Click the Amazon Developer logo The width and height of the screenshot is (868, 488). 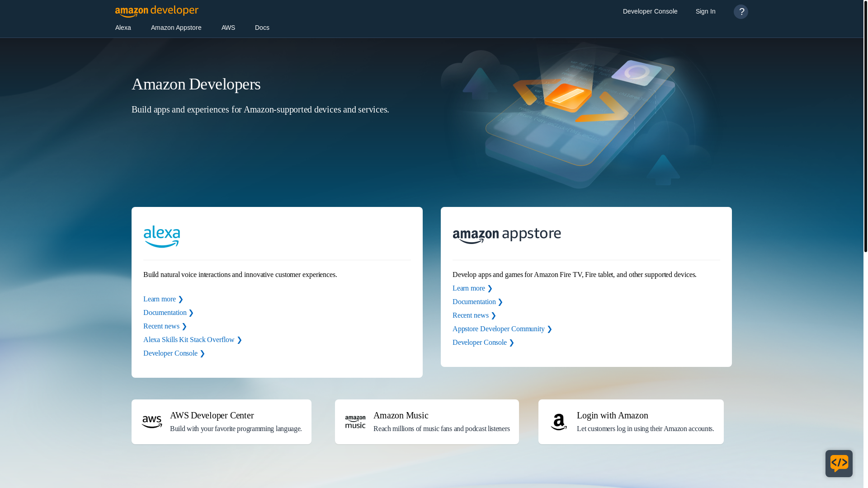click(156, 11)
